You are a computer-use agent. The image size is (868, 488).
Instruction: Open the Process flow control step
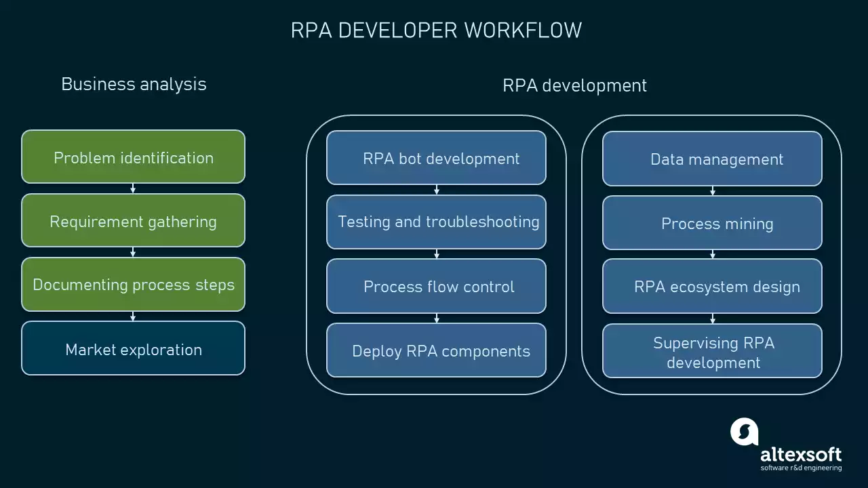[436, 286]
